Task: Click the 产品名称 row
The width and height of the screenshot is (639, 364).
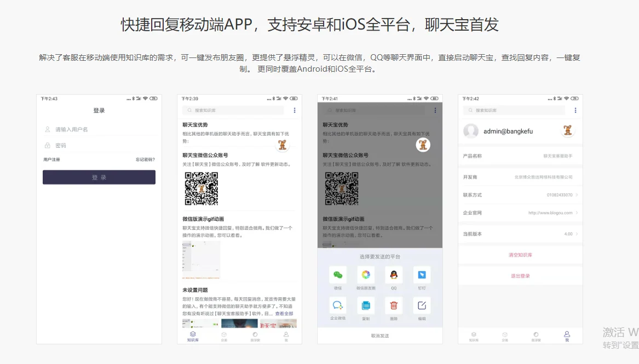Action: pyautogui.click(x=520, y=156)
